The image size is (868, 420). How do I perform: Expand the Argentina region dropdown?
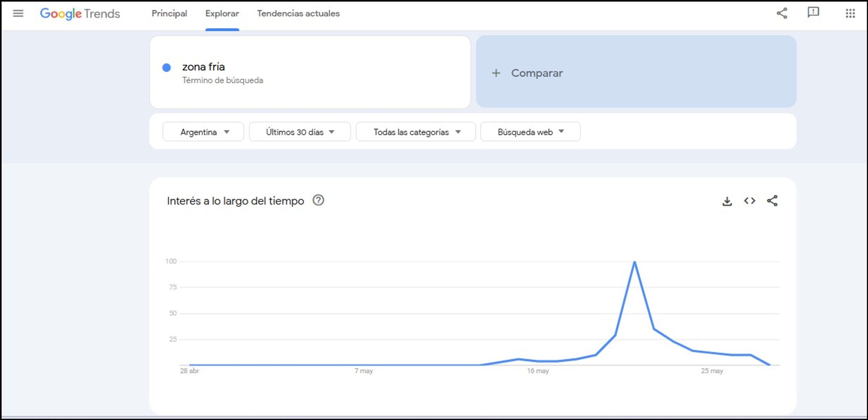203,132
